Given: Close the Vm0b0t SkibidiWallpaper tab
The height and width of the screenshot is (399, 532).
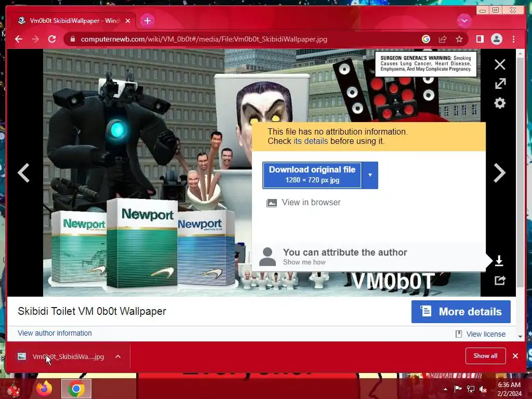Looking at the screenshot, I should 128,21.
